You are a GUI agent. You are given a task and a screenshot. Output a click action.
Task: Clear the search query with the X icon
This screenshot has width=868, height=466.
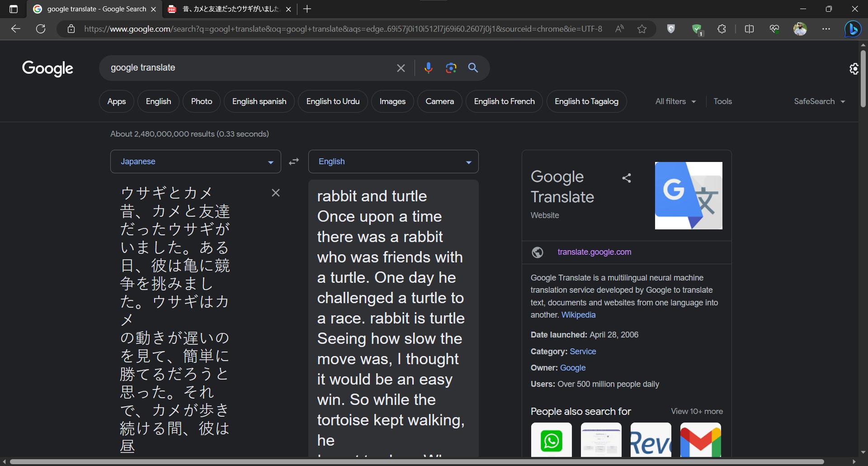(x=401, y=68)
